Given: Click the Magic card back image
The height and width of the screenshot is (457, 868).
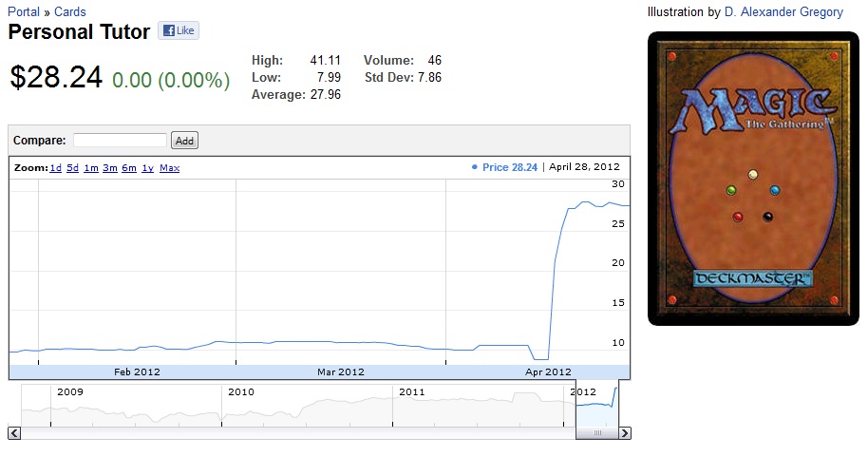Looking at the screenshot, I should coord(753,179).
